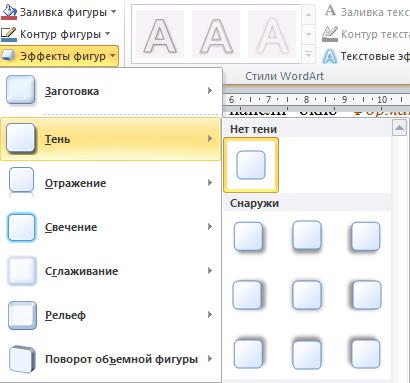Select the Свечение glow effect icon

click(21, 227)
